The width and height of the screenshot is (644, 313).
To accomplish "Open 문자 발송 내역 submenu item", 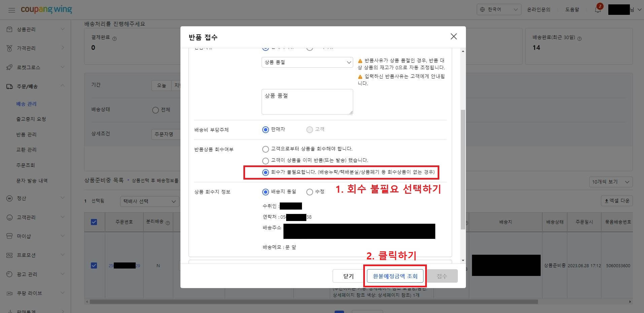I will coord(32,181).
